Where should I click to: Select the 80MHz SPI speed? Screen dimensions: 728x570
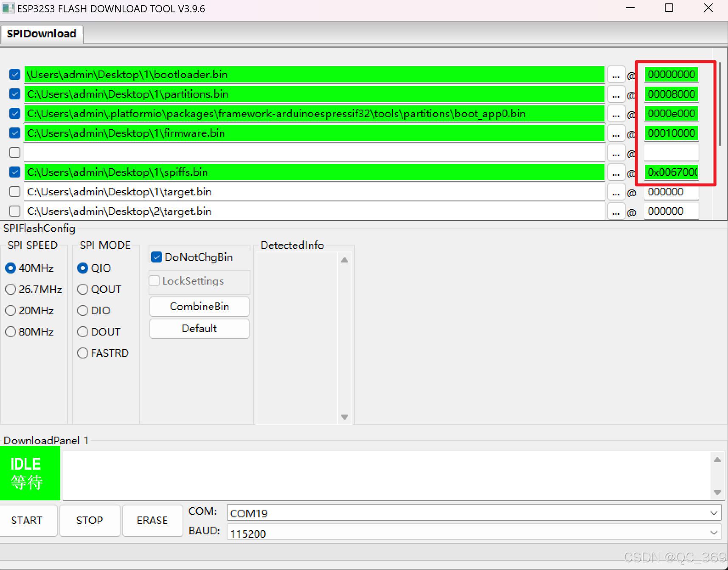point(11,332)
